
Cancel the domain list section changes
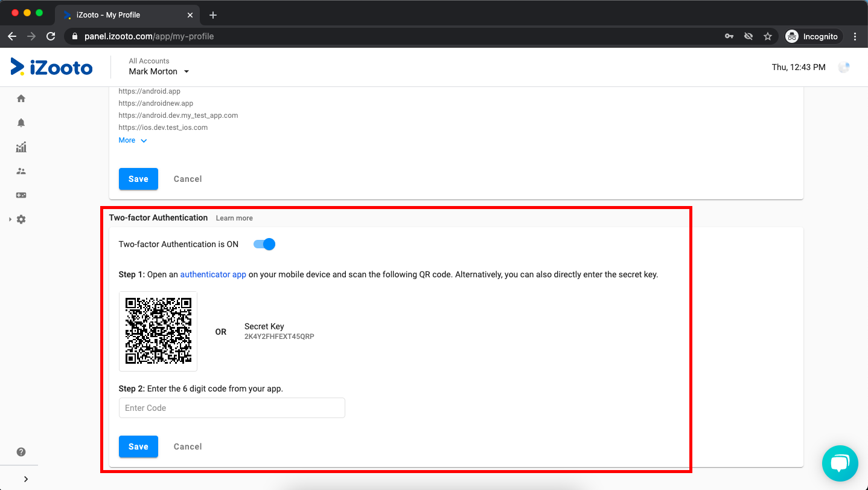click(x=188, y=179)
